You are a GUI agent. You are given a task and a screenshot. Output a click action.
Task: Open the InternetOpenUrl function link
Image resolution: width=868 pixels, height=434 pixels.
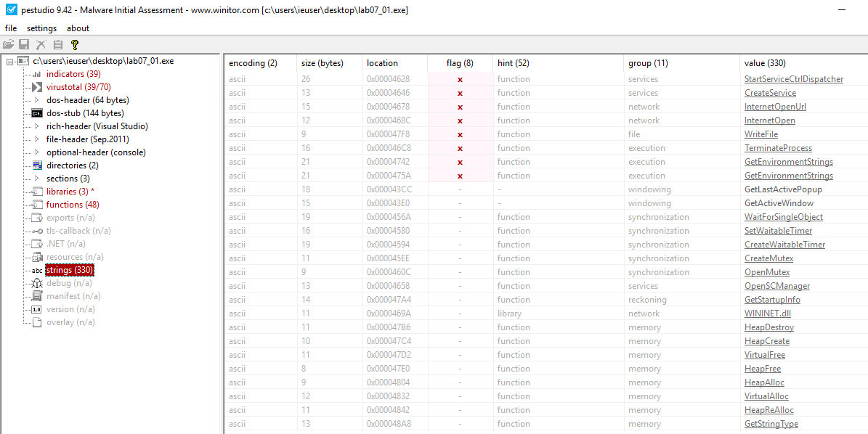coord(775,107)
